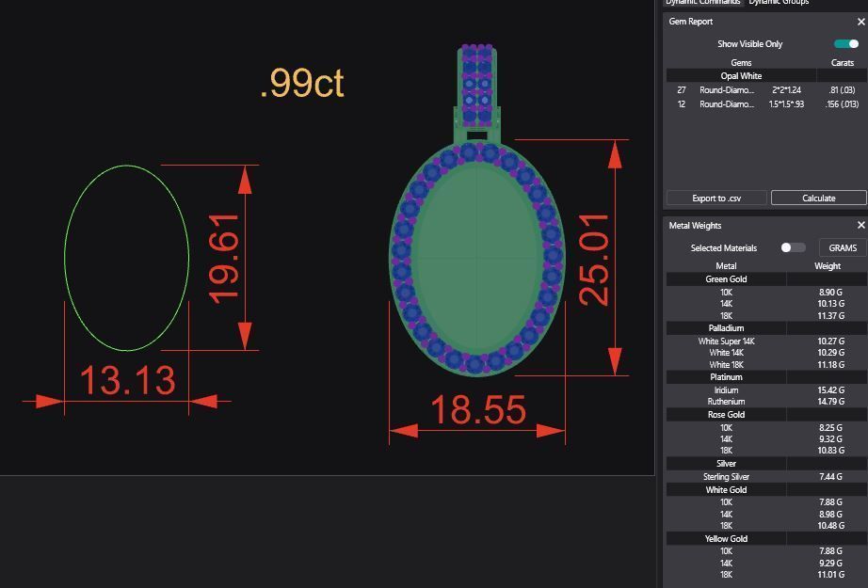Close the Metal Weights panel

[860, 225]
